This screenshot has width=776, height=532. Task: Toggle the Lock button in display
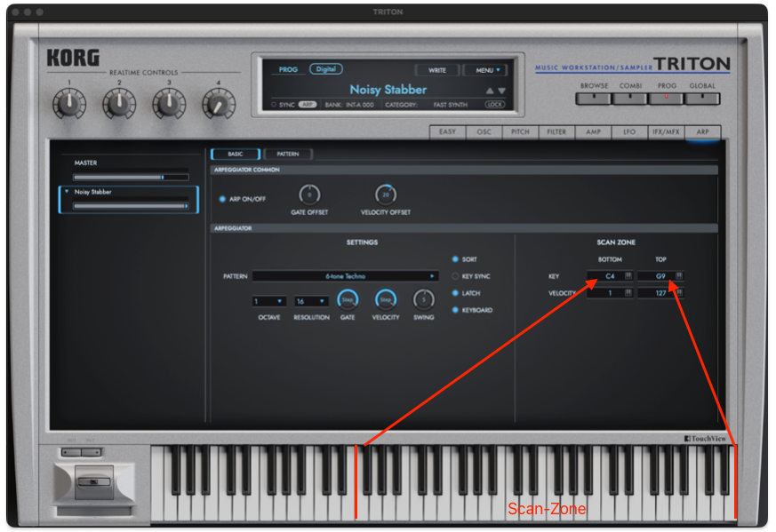point(495,104)
